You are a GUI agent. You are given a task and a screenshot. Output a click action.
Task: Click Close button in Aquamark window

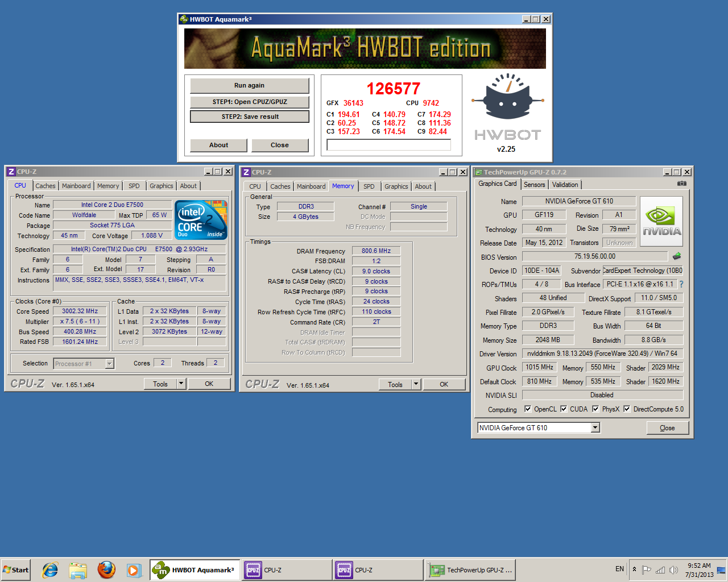coord(280,145)
